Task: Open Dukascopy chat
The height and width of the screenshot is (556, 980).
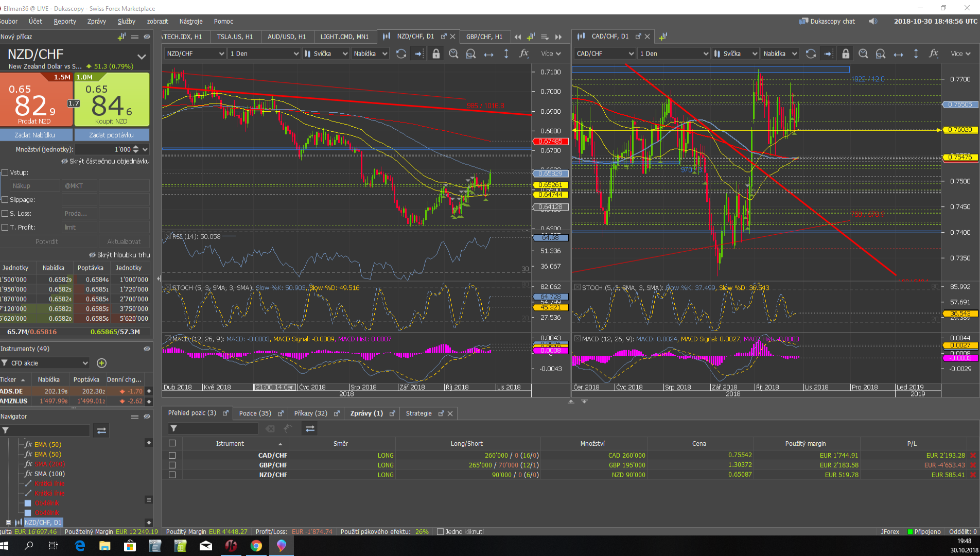Action: pos(827,21)
